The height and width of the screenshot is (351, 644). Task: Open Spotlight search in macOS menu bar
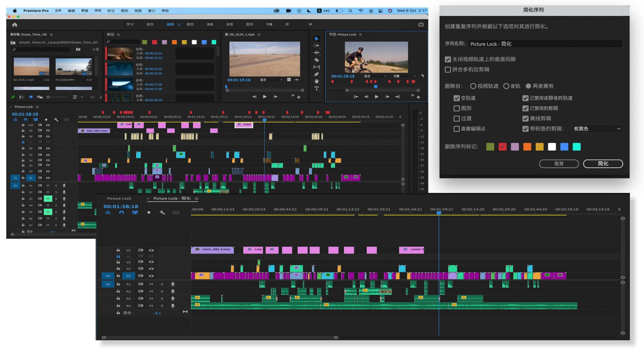[x=351, y=11]
